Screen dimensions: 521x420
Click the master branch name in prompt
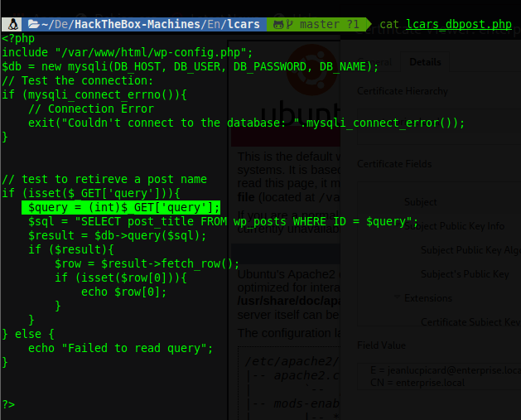click(x=320, y=25)
